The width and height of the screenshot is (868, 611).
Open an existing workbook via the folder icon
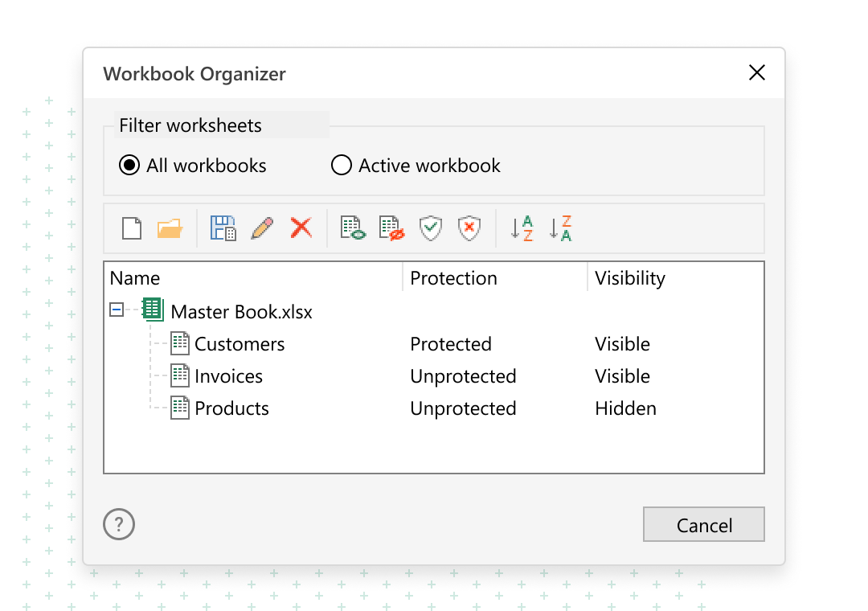[x=171, y=228]
